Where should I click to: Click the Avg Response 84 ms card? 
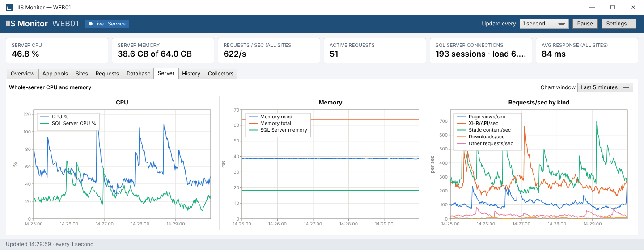coord(587,50)
